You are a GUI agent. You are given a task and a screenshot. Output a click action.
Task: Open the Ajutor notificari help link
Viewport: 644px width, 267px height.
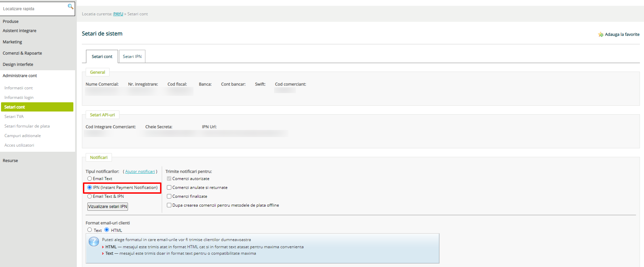pyautogui.click(x=140, y=172)
